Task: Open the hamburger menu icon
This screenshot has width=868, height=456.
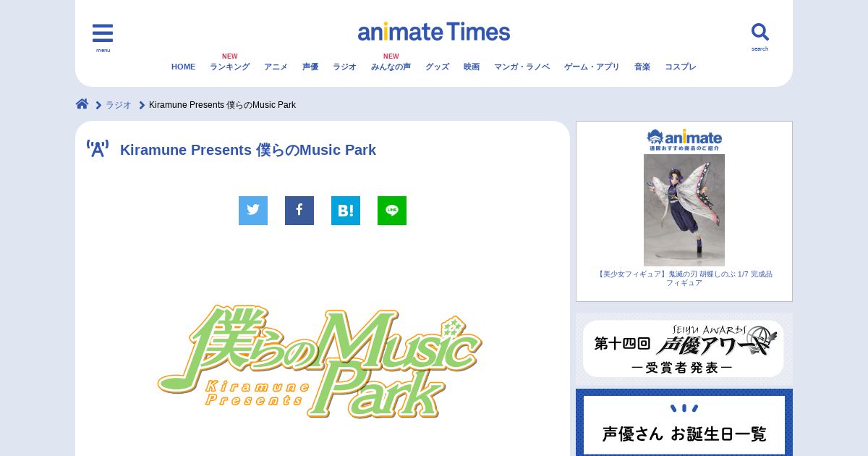Action: pyautogui.click(x=103, y=33)
